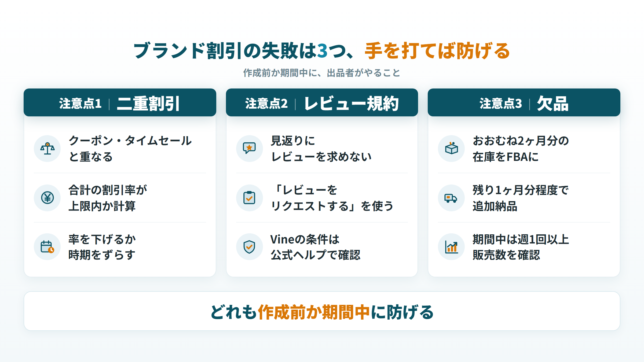Viewport: 644px width, 362px height.
Task: Click the open box icon beside おおむね2ヶ月分の
Action: coord(451,149)
